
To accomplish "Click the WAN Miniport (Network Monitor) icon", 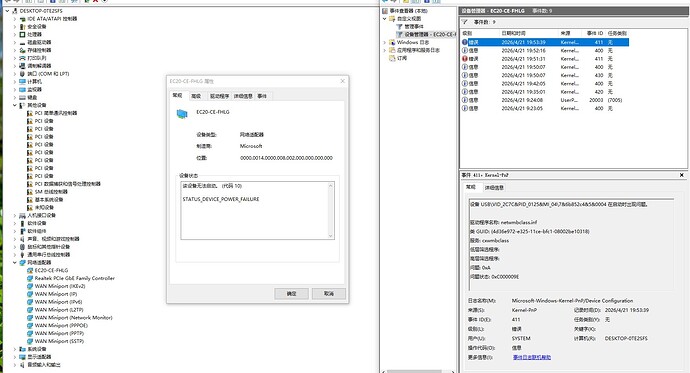I will 30,318.
